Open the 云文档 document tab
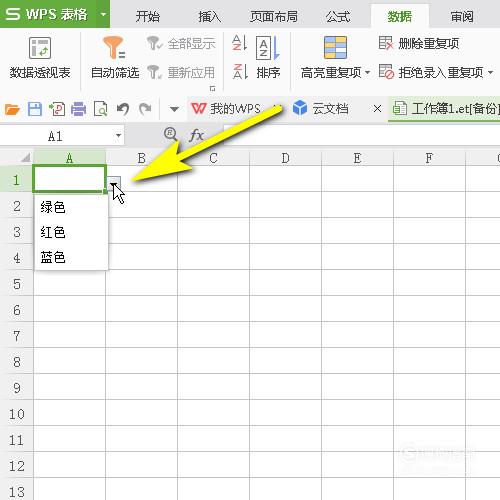Image resolution: width=500 pixels, height=500 pixels. 321,109
